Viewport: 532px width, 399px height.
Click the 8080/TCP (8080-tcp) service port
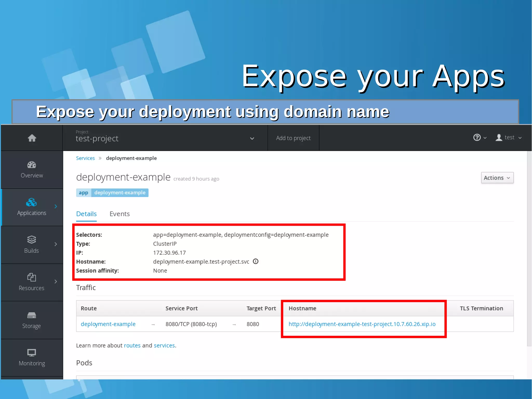pos(191,324)
